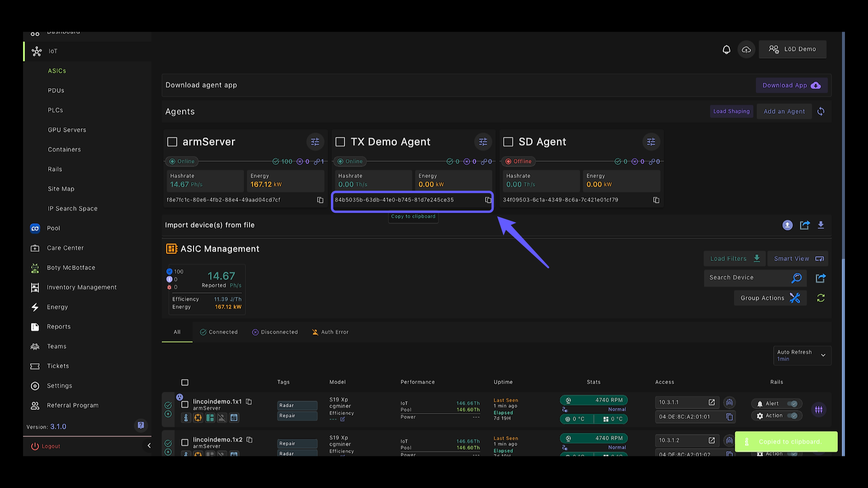The width and height of the screenshot is (868, 488).
Task: Open SD Agent settings sliders icon
Action: click(x=651, y=142)
